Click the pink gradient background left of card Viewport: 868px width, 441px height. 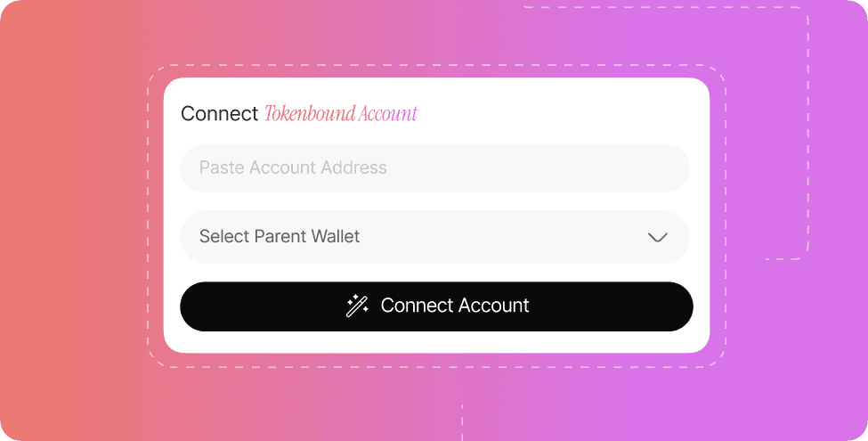click(x=72, y=222)
